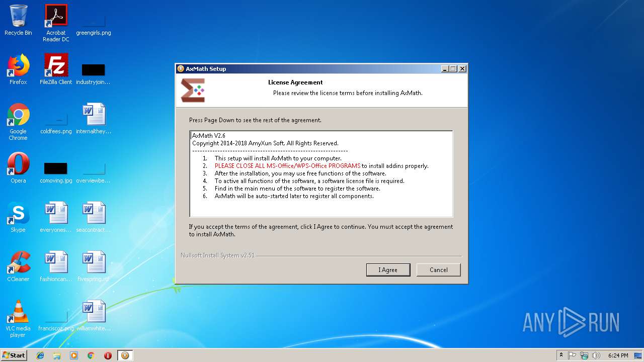Image resolution: width=644 pixels, height=362 pixels.
Task: Minimize the AxMath Setup window
Action: 445,69
